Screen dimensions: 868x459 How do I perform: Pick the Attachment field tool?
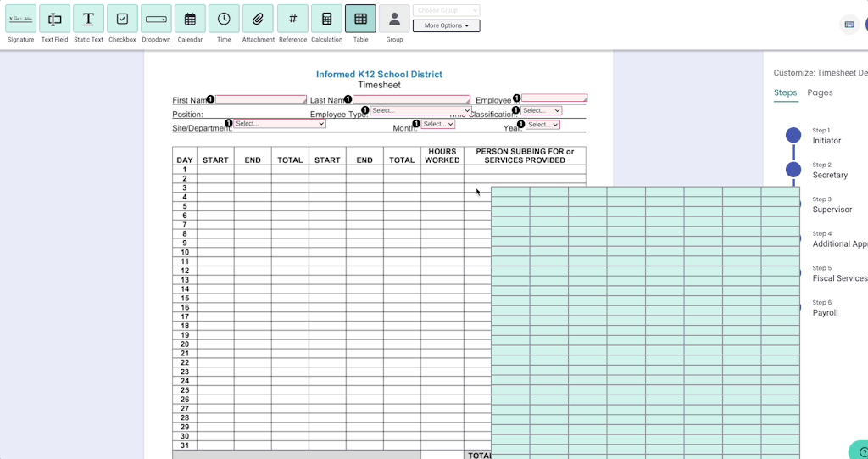point(258,19)
